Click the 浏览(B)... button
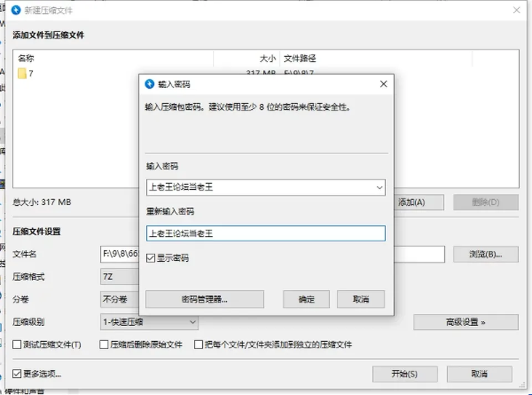This screenshot has height=395, width=532. (x=486, y=255)
